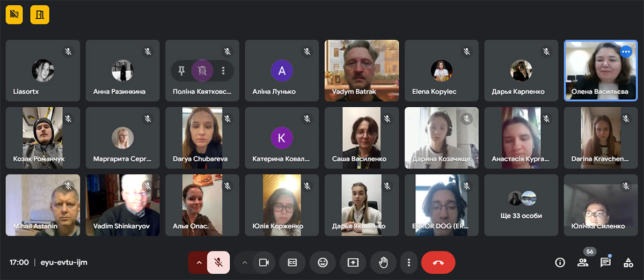Open the in-call chat panel
The image size is (644, 280).
[x=605, y=262]
